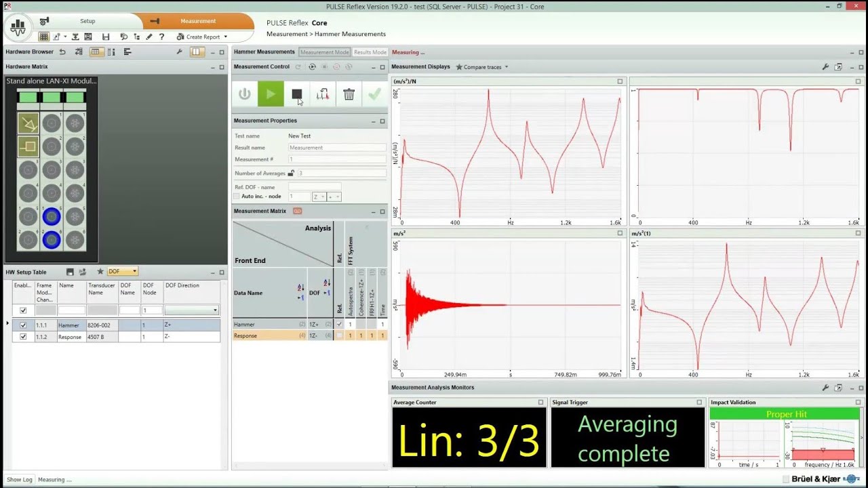Open the plus sign dropdown beside Auto inc.

pyautogui.click(x=334, y=197)
